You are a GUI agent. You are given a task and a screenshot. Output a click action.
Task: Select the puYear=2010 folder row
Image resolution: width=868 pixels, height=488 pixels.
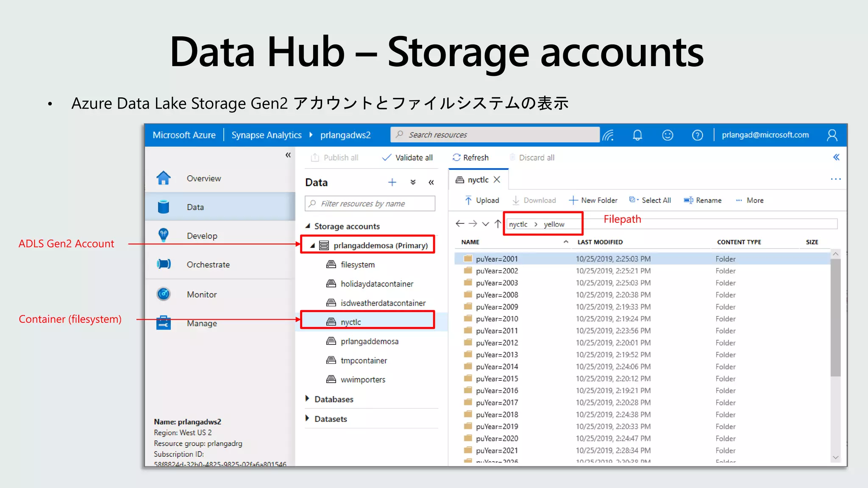click(x=642, y=319)
